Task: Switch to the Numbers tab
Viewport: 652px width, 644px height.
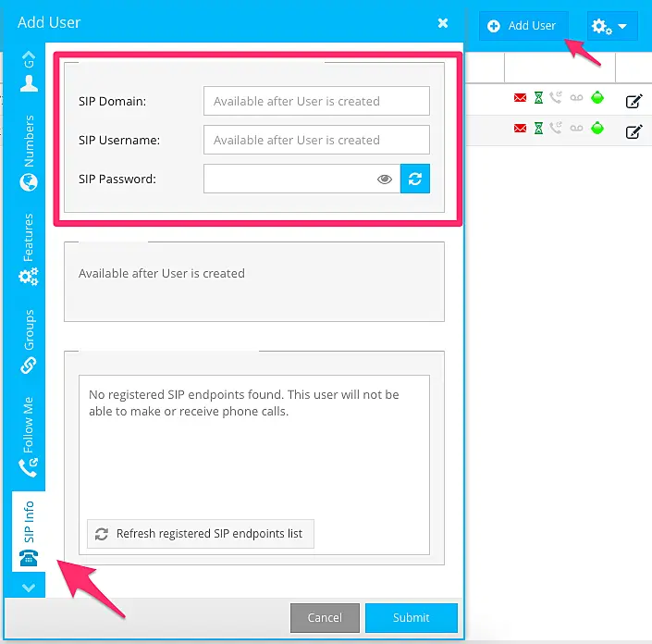Action: pos(29,153)
